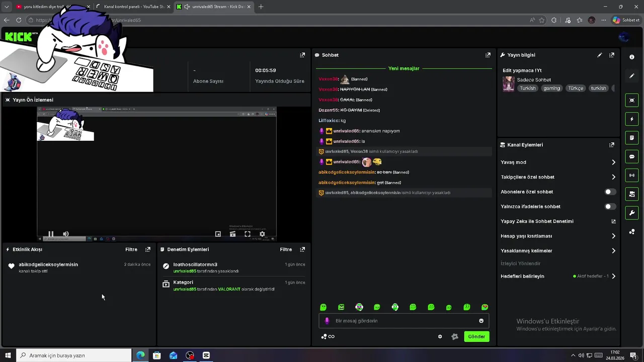Click abikodgeliceksoylermisin in activity feed
Image resolution: width=644 pixels, height=362 pixels.
click(x=48, y=264)
